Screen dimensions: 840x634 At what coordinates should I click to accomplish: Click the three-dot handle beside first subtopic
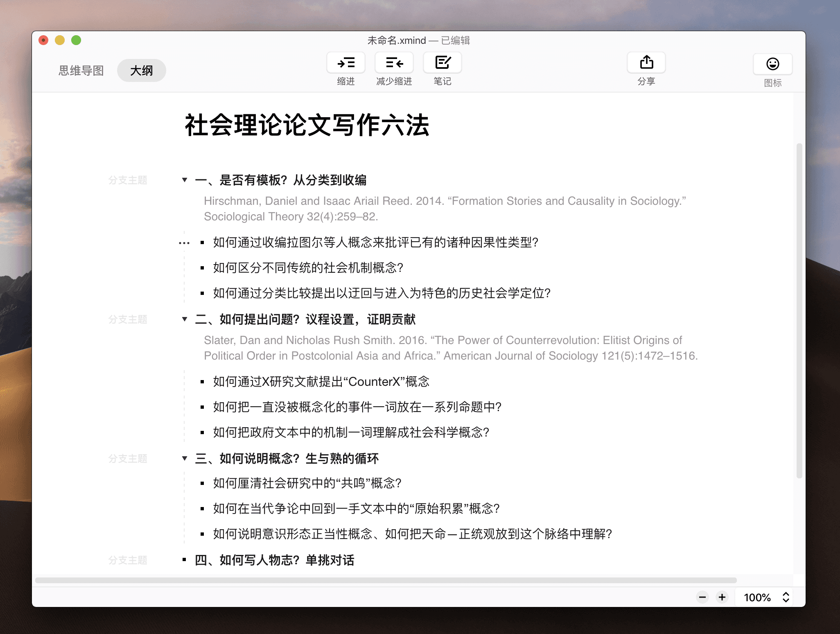[x=184, y=243]
